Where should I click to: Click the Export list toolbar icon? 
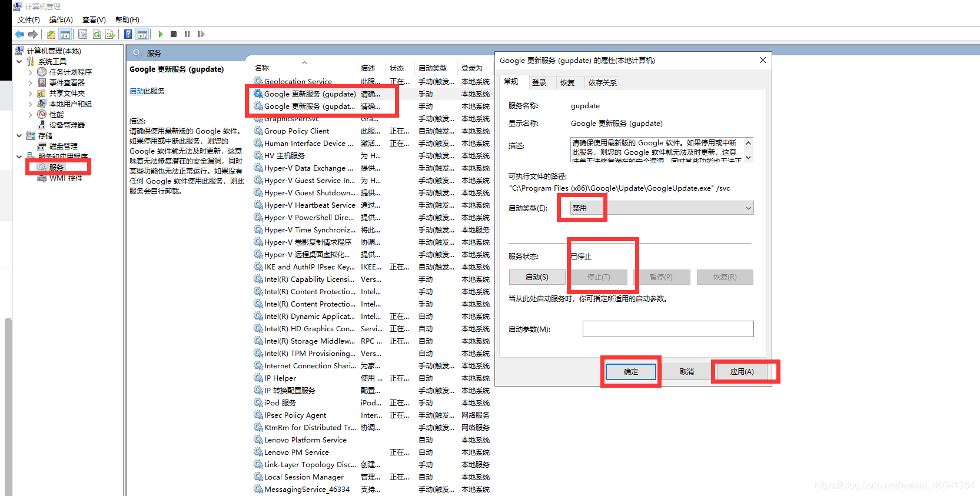point(110,34)
